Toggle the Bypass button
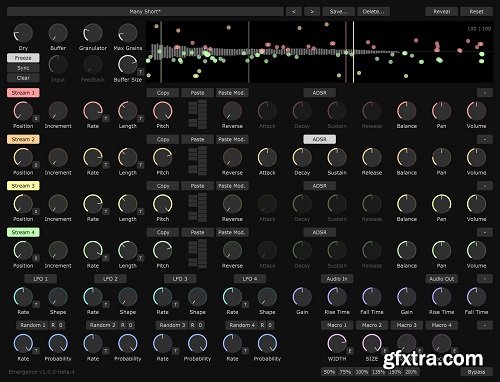The image size is (500, 382). (x=476, y=372)
